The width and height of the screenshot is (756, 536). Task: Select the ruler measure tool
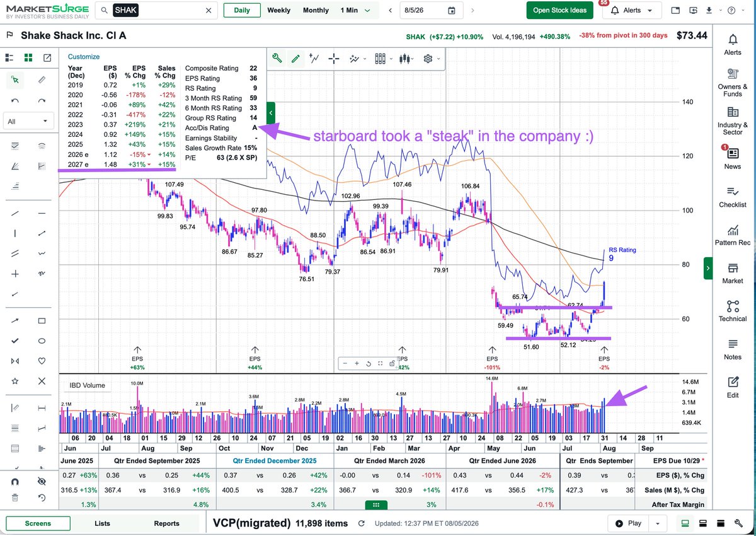tap(42, 80)
